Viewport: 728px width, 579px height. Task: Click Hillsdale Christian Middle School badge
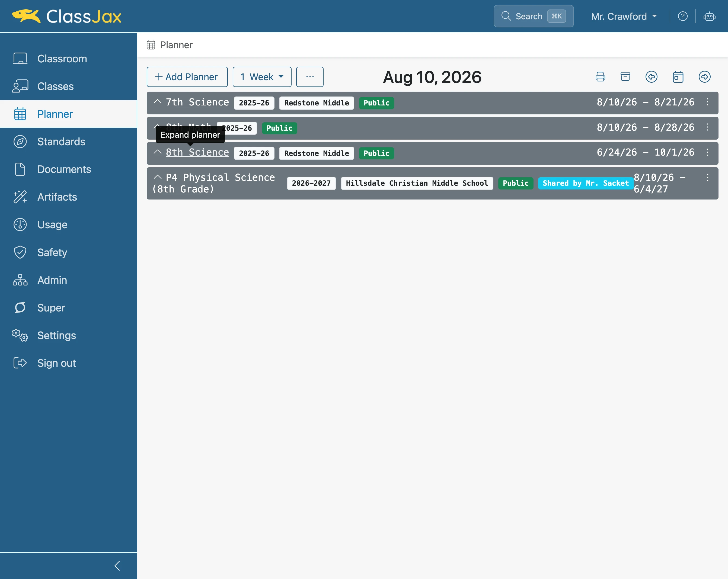pos(417,183)
